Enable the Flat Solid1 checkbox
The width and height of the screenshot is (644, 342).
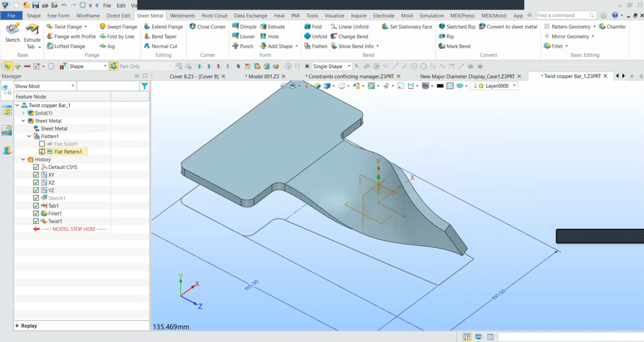pos(42,144)
